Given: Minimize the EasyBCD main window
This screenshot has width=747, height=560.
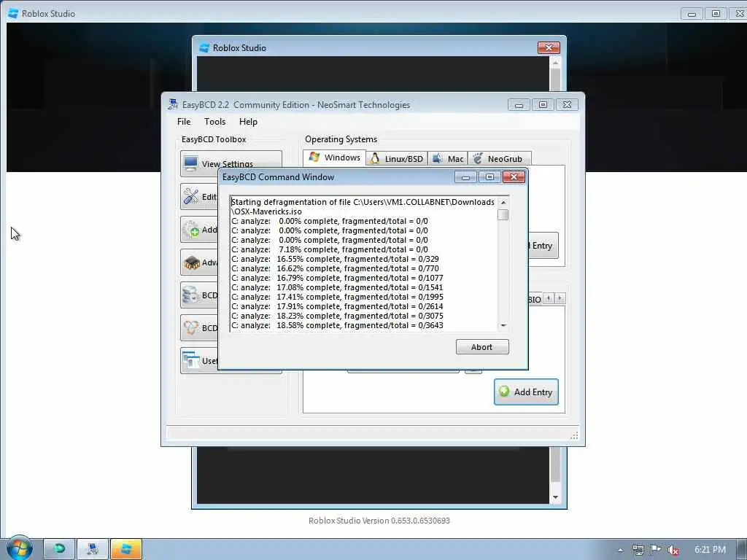Looking at the screenshot, I should (519, 105).
